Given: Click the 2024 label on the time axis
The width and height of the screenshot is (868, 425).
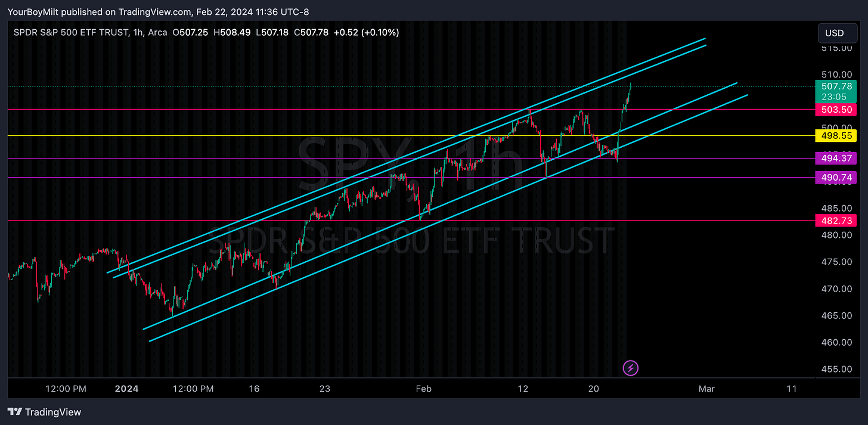Looking at the screenshot, I should point(126,389).
